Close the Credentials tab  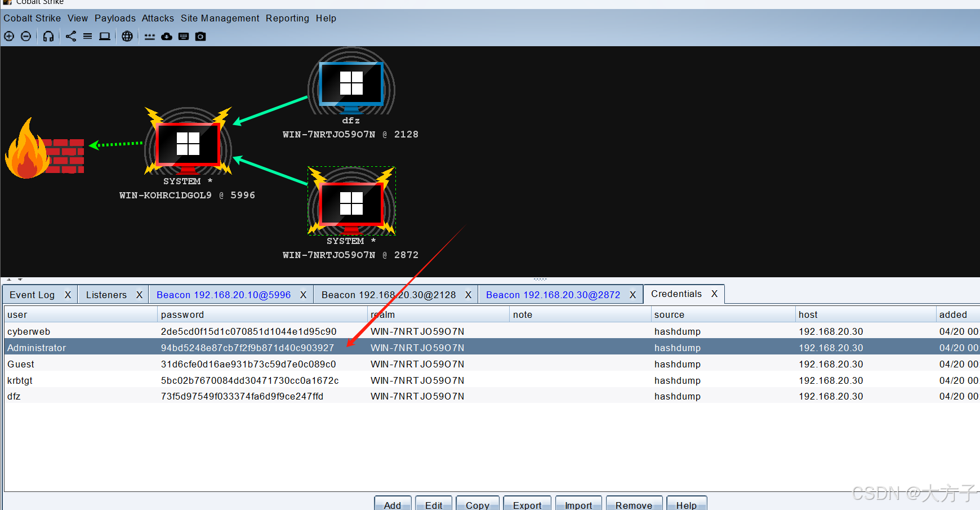[x=714, y=294]
